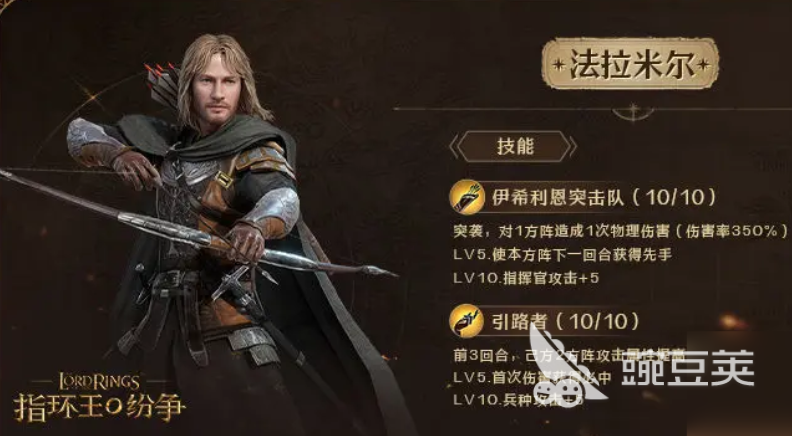Open the 引路者 (10/10) skill title
The image size is (792, 436).
tap(566, 321)
